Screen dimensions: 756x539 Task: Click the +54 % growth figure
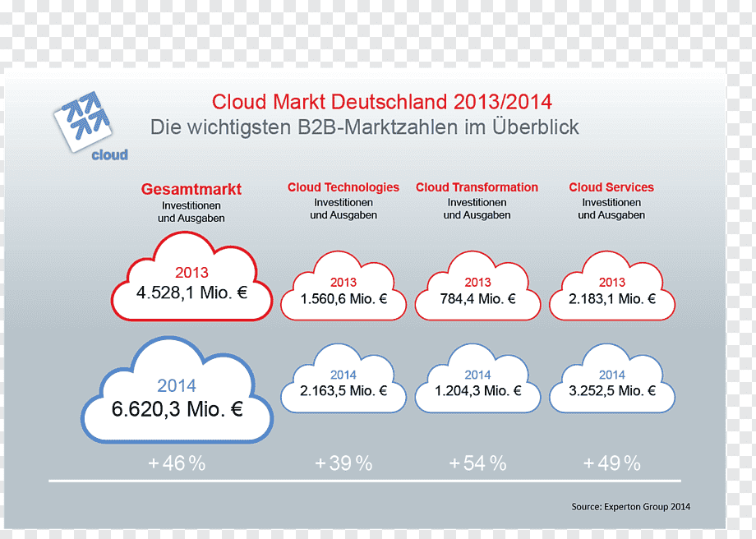pyautogui.click(x=477, y=463)
